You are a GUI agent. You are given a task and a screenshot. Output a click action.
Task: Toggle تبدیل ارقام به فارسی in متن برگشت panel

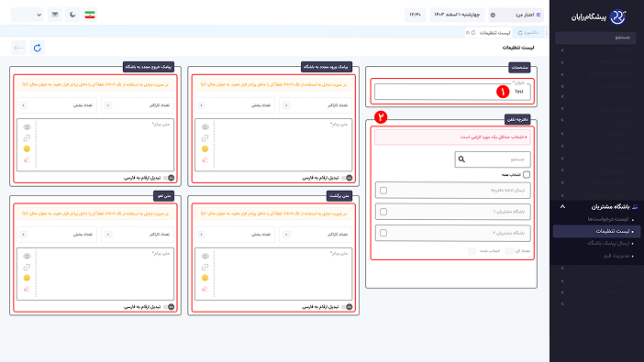coord(347,307)
